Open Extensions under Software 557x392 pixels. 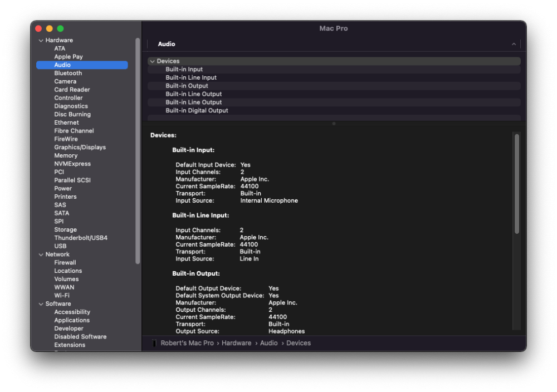pos(70,345)
